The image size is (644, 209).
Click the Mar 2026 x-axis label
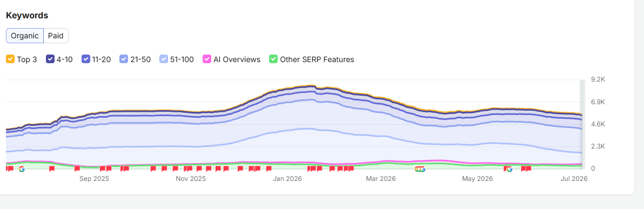pos(381,179)
